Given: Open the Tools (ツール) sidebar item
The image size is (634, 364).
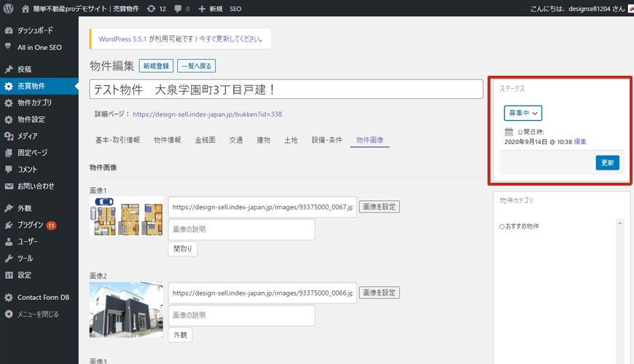Looking at the screenshot, I should (25, 258).
